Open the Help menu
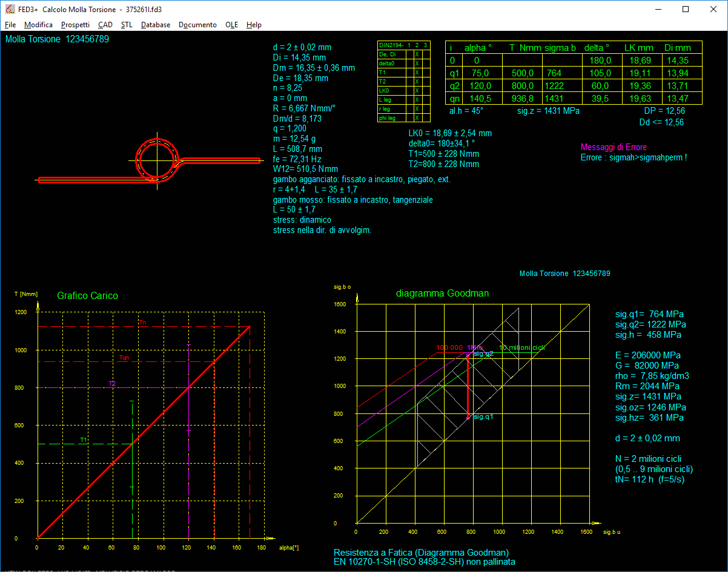The image size is (728, 572). click(254, 25)
